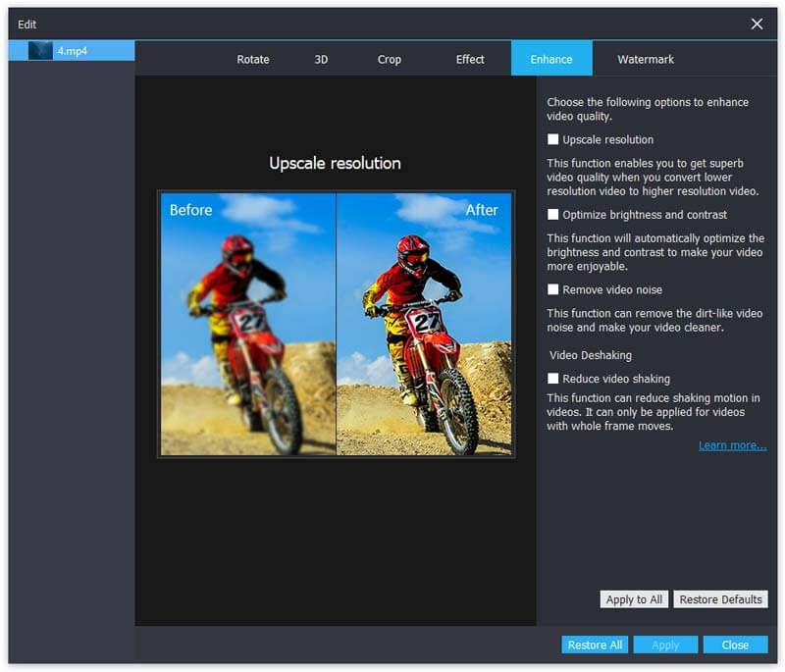Enable the Upscale resolution checkbox
Image resolution: width=785 pixels, height=672 pixels.
tap(553, 140)
